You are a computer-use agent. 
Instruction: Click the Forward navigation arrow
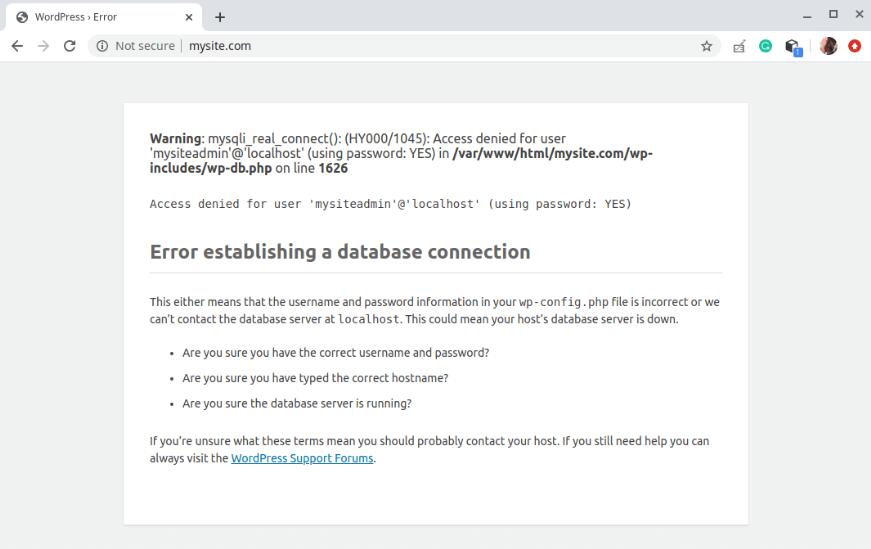click(x=43, y=46)
